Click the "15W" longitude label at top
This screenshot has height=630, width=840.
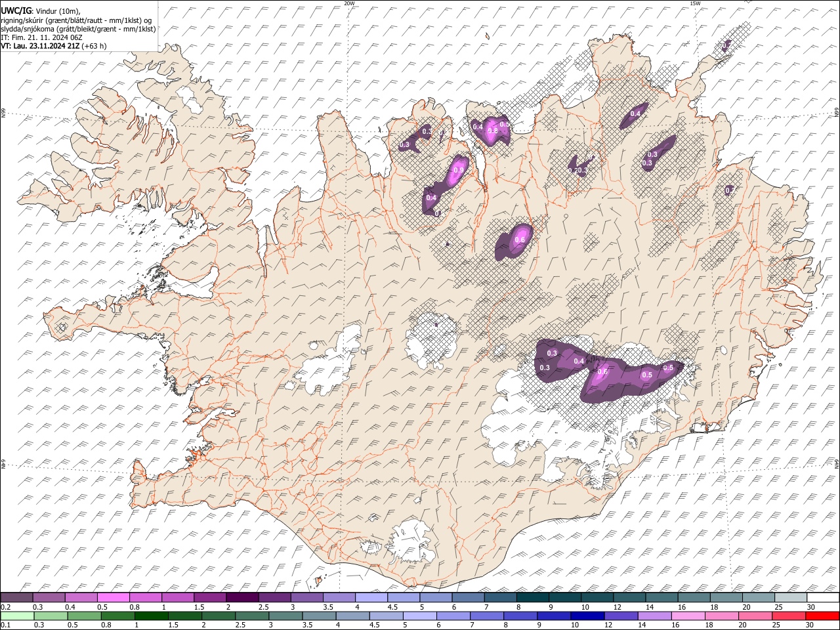click(695, 3)
